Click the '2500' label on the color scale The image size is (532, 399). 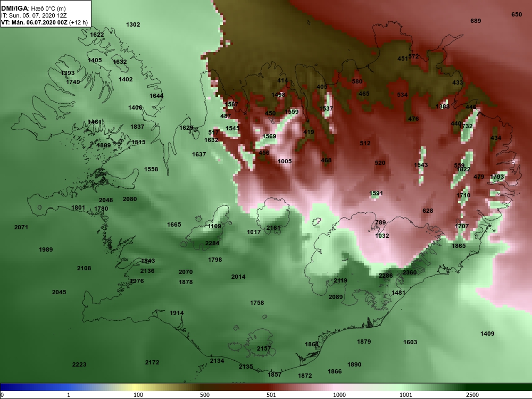coord(472,395)
